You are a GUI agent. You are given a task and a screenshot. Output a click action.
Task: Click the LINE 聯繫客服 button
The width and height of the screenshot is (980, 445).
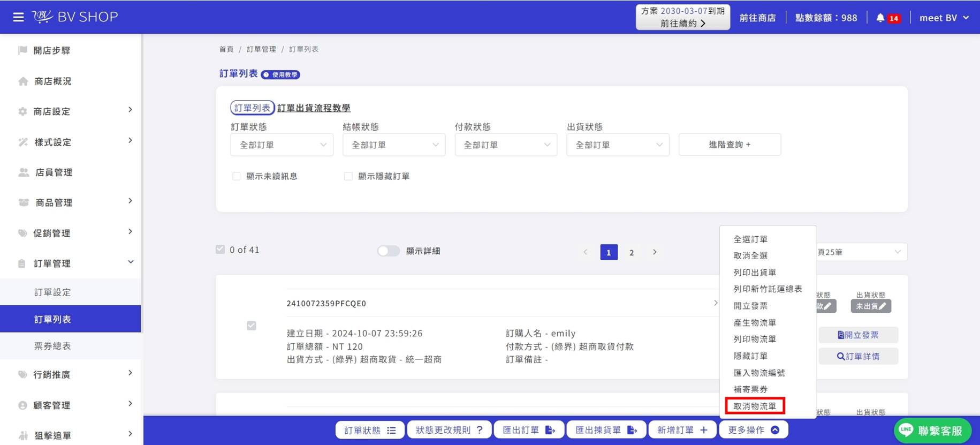pos(932,431)
